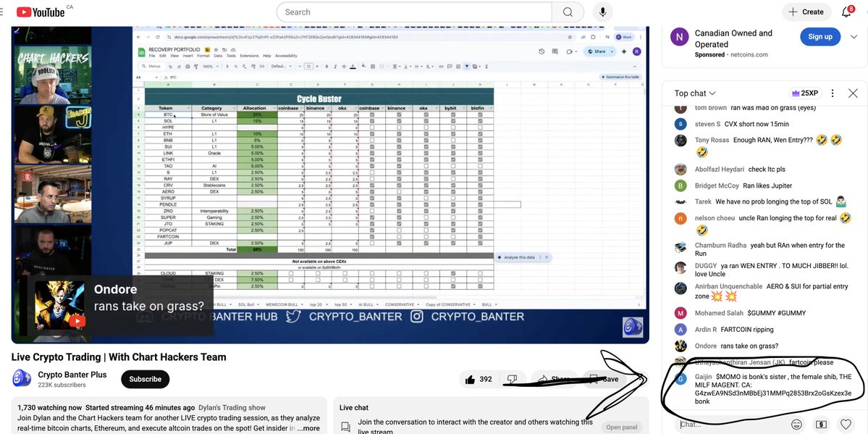Open the emoji picker in chat
Viewport: 868px width, 434px height.
point(796,424)
